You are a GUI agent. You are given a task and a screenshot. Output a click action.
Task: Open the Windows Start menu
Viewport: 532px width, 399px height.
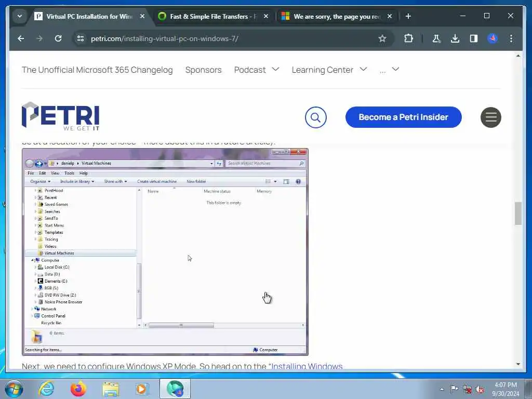click(14, 389)
